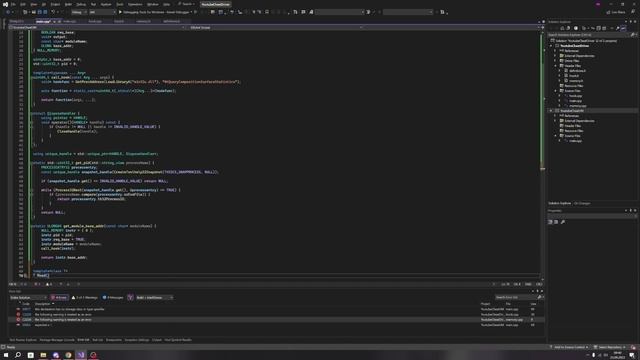The height and width of the screenshot is (360, 640).
Task: Open File Explorer from the taskbar
Action: tap(43, 355)
